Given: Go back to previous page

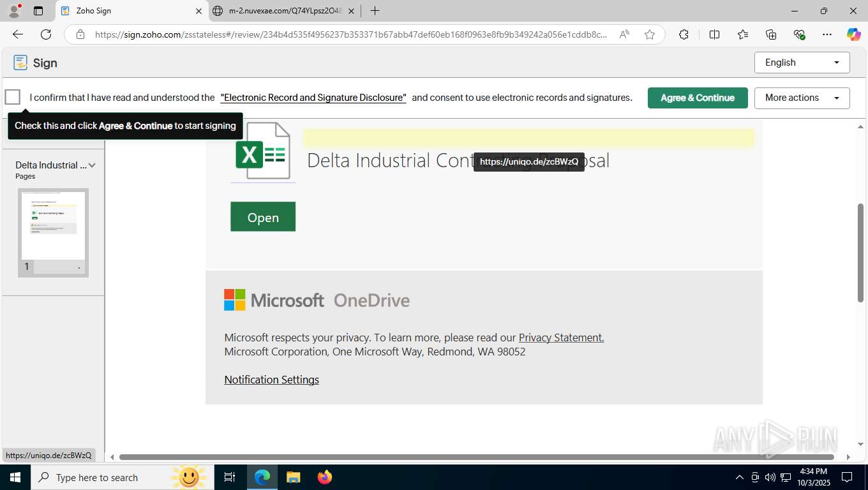Looking at the screenshot, I should tap(18, 34).
